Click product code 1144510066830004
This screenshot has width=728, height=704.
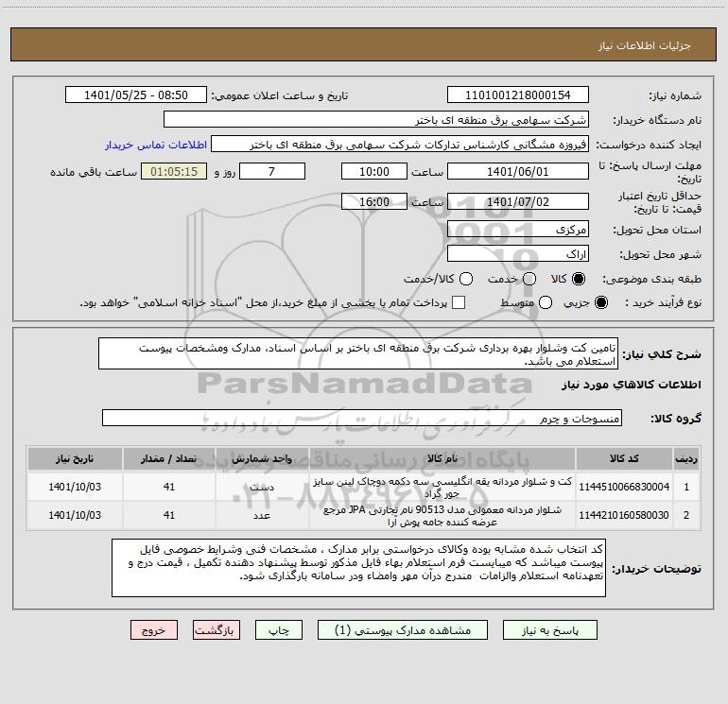point(624,487)
